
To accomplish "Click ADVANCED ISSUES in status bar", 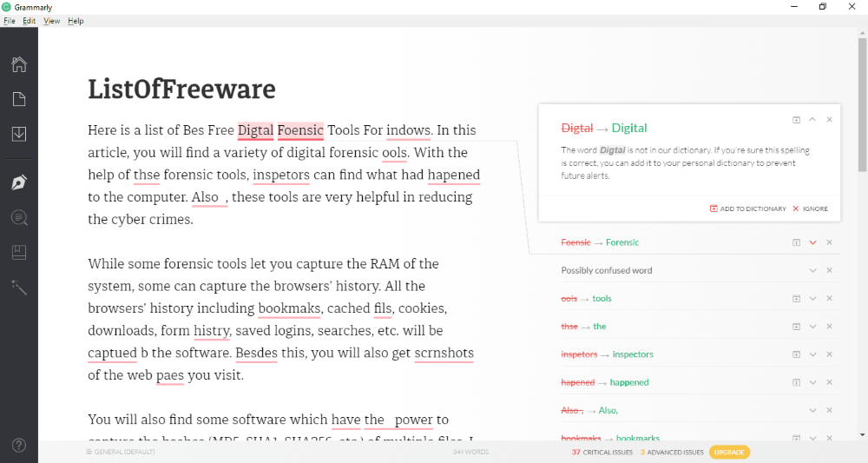I will pyautogui.click(x=672, y=452).
